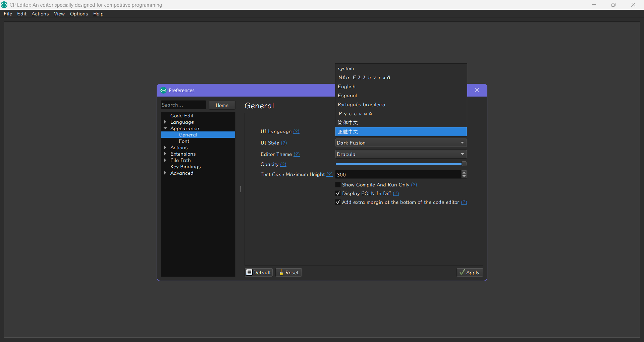
Task: Open the UI Style Dark Fusion dropdown
Action: click(401, 143)
